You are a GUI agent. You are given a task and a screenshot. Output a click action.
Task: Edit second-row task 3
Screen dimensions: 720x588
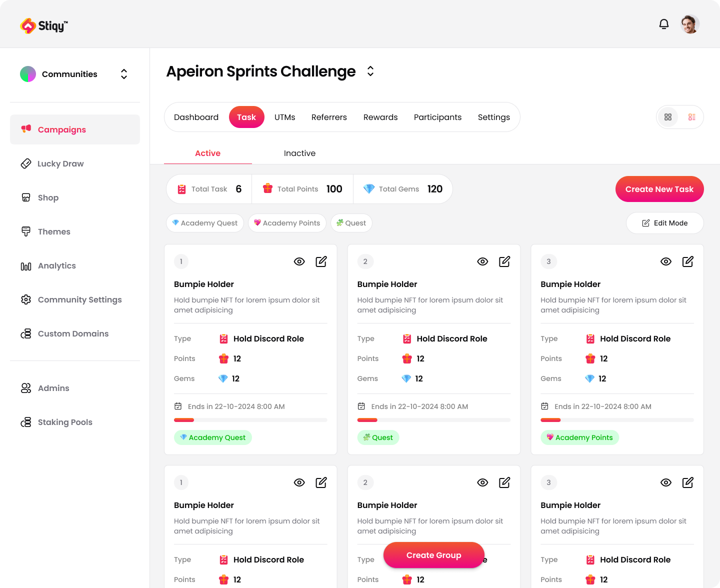click(x=688, y=482)
